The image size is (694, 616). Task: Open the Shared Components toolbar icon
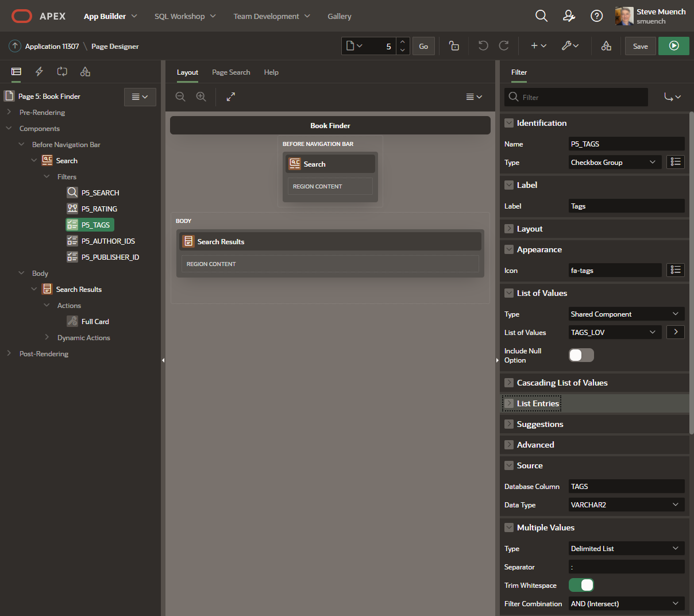(x=606, y=46)
